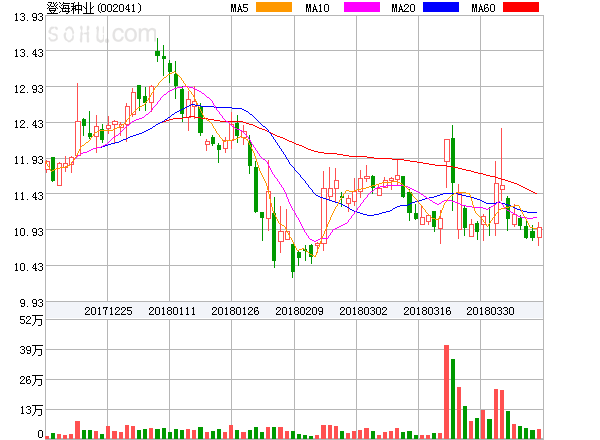Click the 11.93 price axis label
The height and width of the screenshot is (440, 600).
click(x=29, y=160)
